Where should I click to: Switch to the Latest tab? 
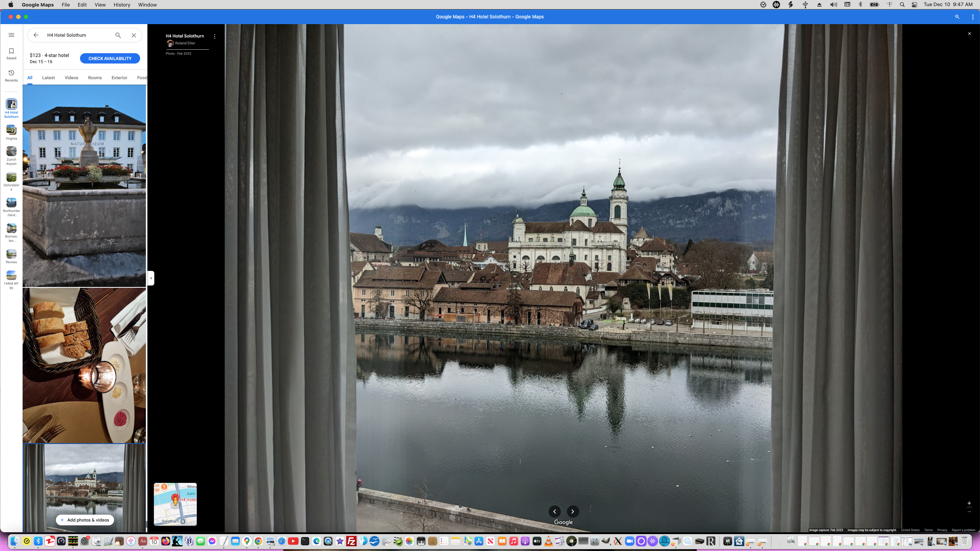(x=48, y=78)
